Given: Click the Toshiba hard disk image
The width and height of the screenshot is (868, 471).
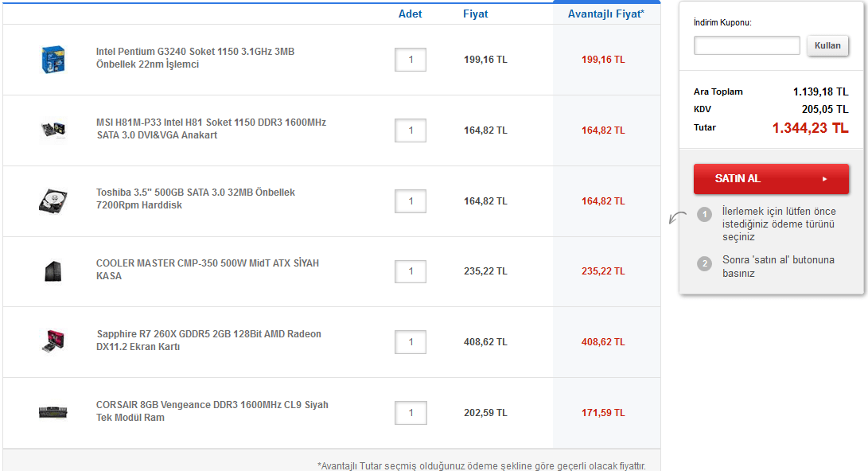Looking at the screenshot, I should tap(53, 200).
